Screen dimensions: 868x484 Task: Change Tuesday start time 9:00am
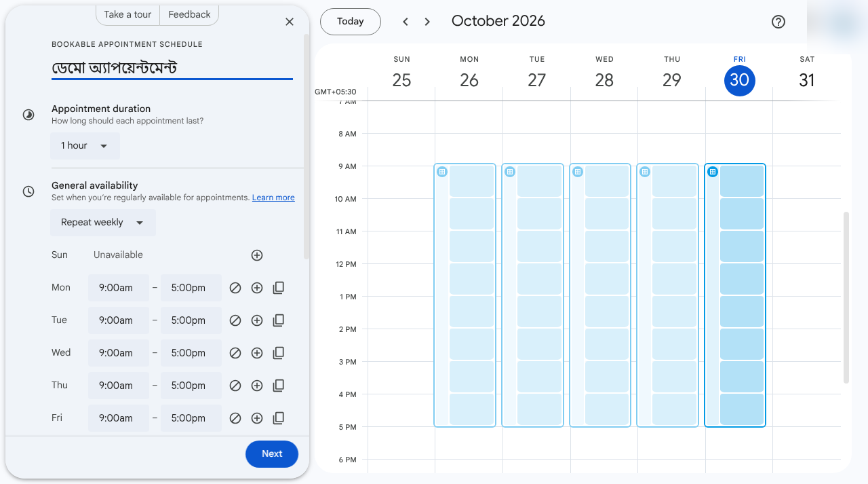[119, 320]
